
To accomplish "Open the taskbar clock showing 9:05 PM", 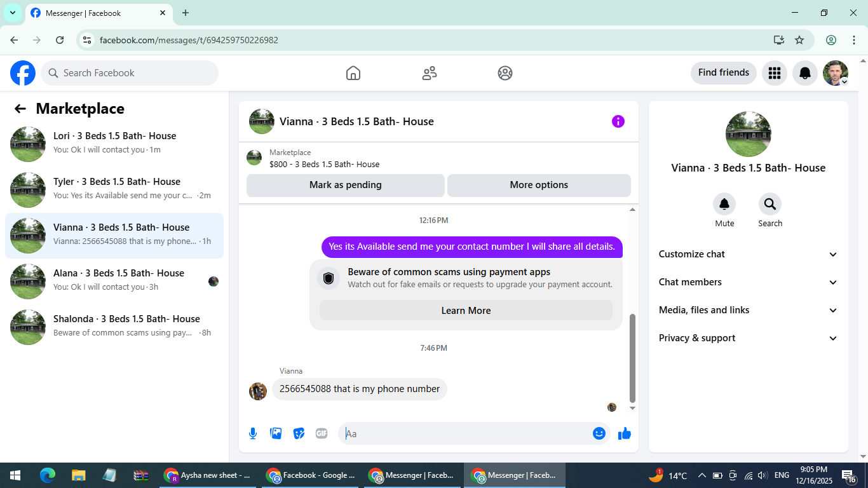I will click(x=813, y=475).
